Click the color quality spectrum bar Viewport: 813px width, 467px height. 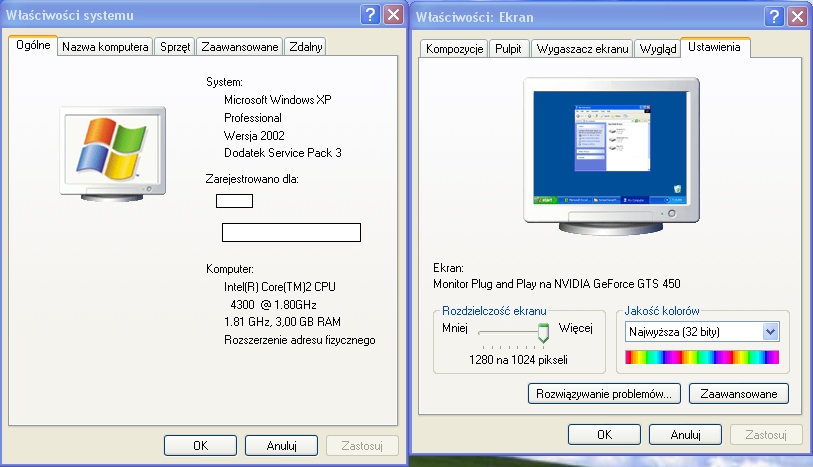pos(702,357)
